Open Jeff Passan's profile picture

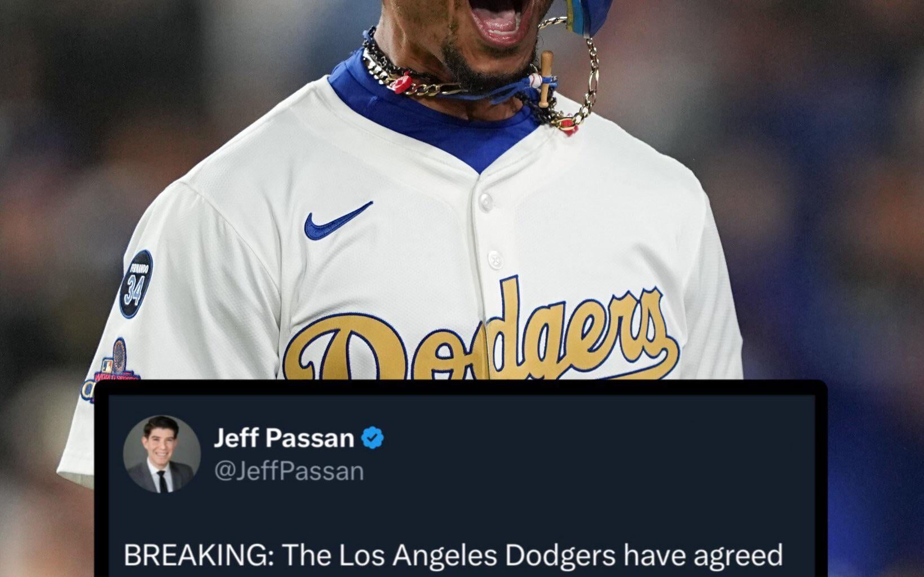click(x=162, y=454)
